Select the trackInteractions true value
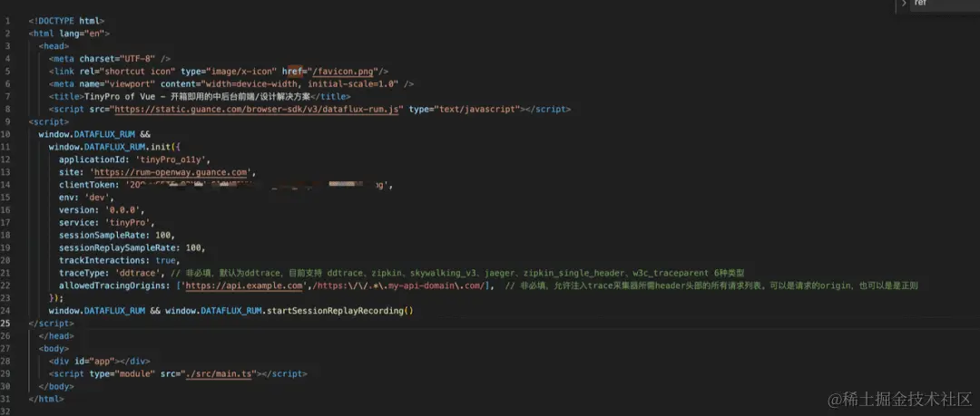Viewport: 980px width, 416px height. pos(166,260)
